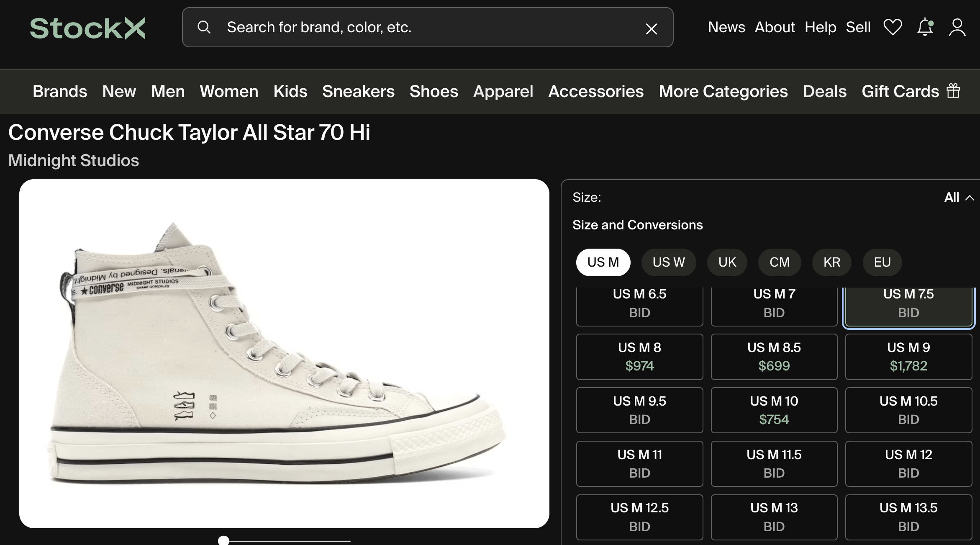The width and height of the screenshot is (980, 545).
Task: Select size US M 13 bid
Action: pos(774,517)
